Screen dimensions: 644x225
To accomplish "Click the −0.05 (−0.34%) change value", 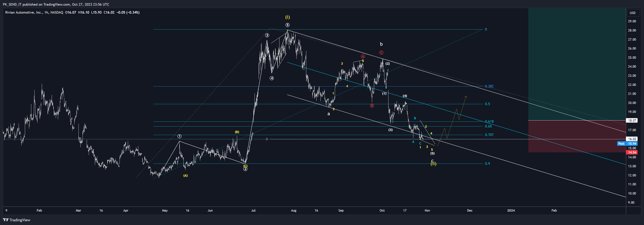I will tap(128, 12).
